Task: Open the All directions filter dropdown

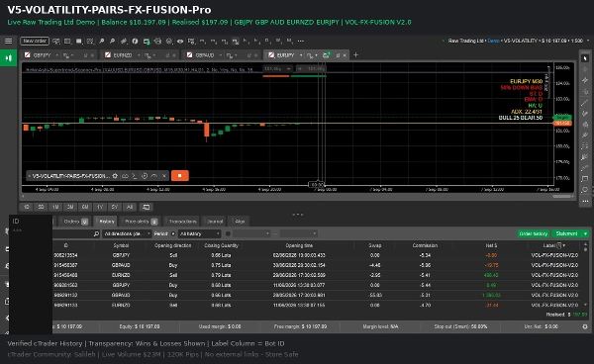Action: coord(127,233)
